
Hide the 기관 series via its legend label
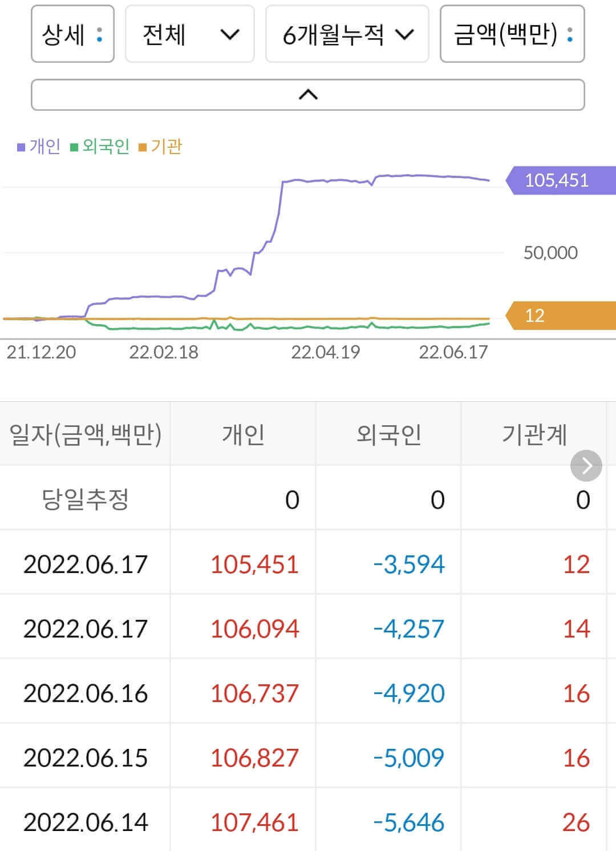[167, 146]
